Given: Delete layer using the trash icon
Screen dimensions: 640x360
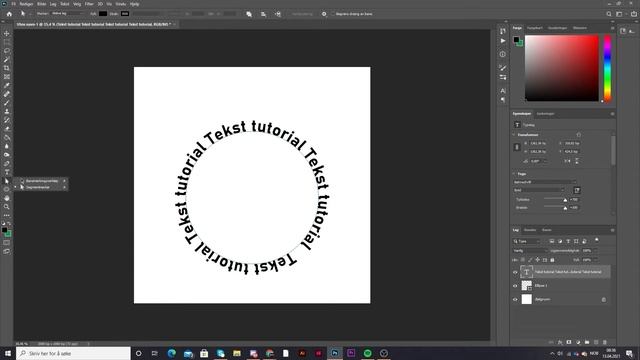Looking at the screenshot, I should (x=605, y=342).
